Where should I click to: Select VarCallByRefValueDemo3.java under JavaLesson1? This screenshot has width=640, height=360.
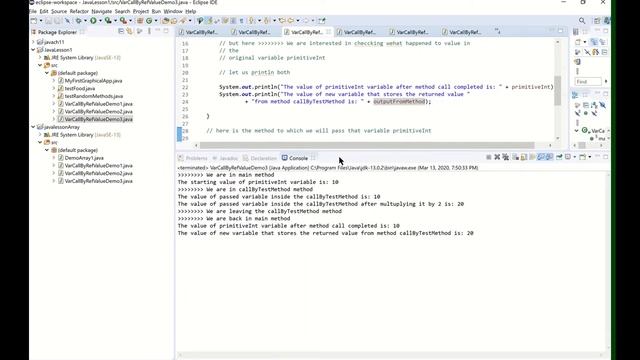tap(98, 119)
